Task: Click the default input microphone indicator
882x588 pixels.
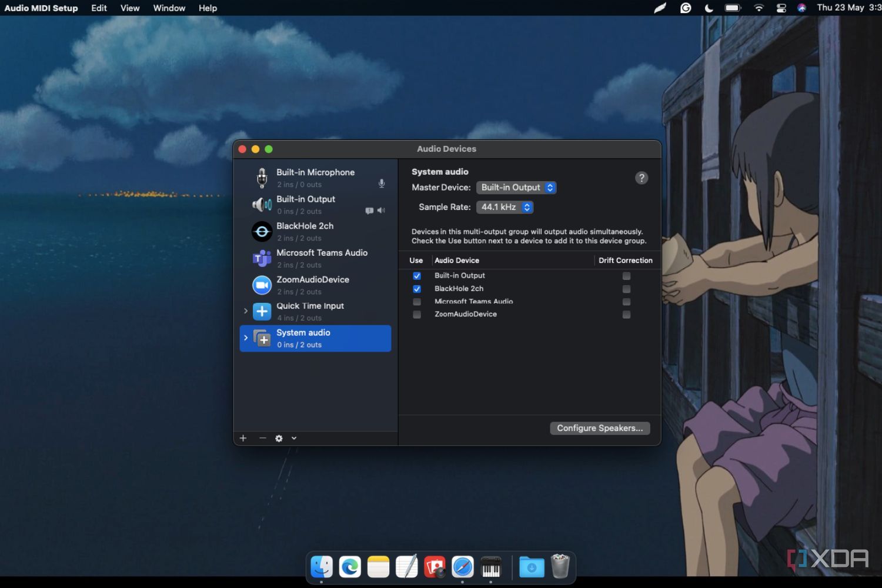Action: 382,183
